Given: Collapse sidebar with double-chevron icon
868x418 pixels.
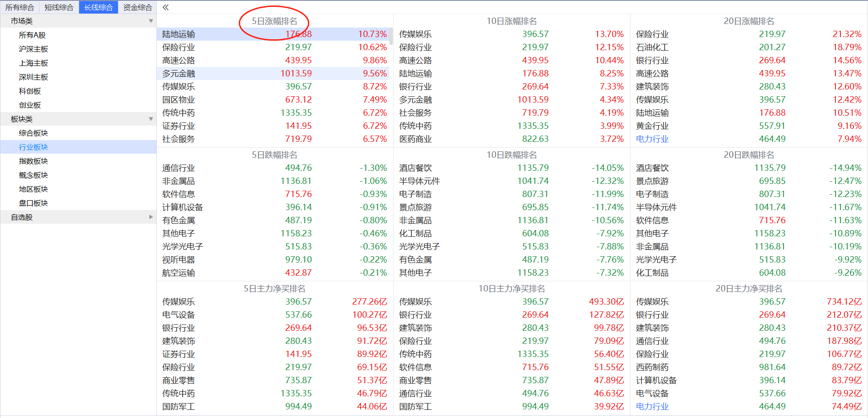Looking at the screenshot, I should (165, 7).
